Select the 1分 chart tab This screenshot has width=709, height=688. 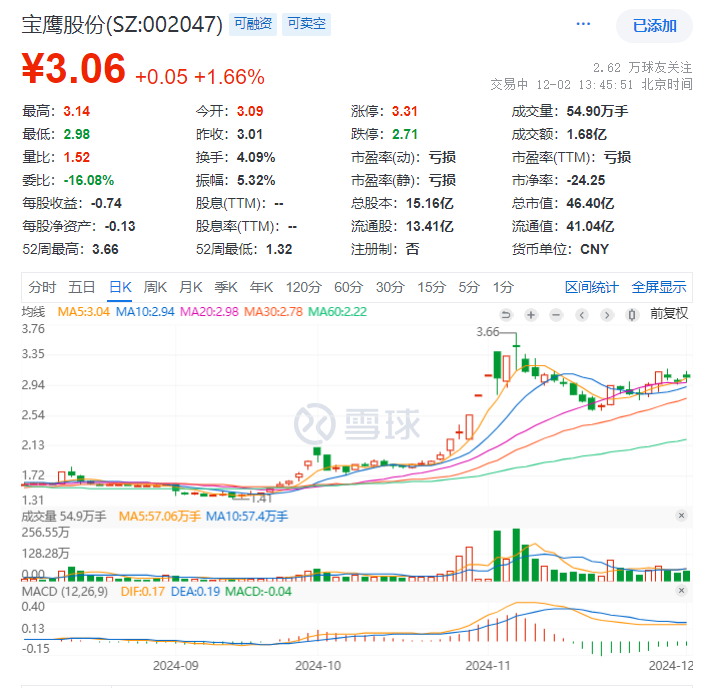[503, 287]
